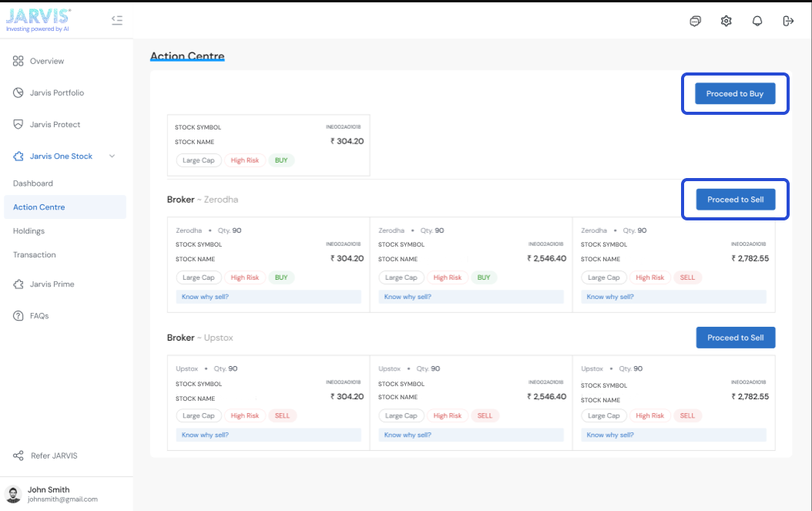Select the Action Centre submenu item
This screenshot has height=511, width=812.
pyautogui.click(x=65, y=207)
